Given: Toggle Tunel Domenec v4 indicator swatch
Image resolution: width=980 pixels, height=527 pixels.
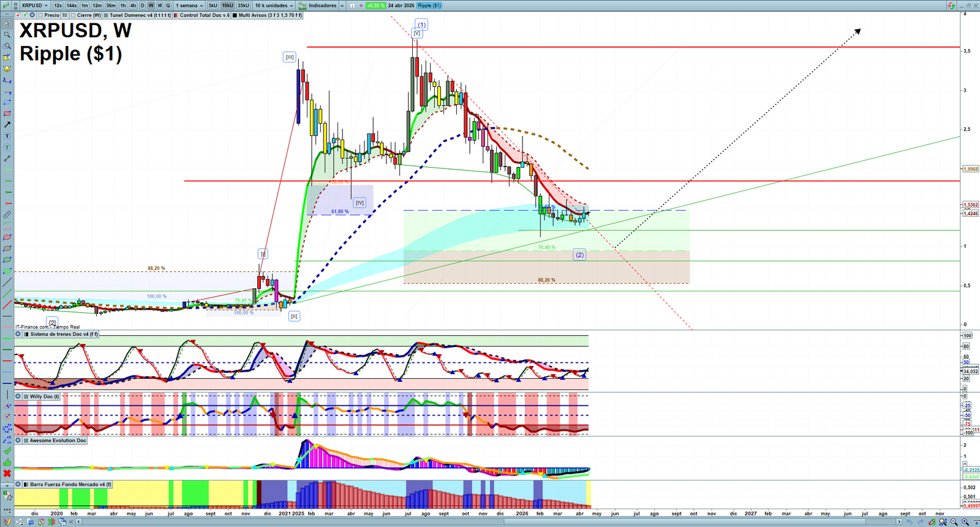Looking at the screenshot, I should 107,15.
